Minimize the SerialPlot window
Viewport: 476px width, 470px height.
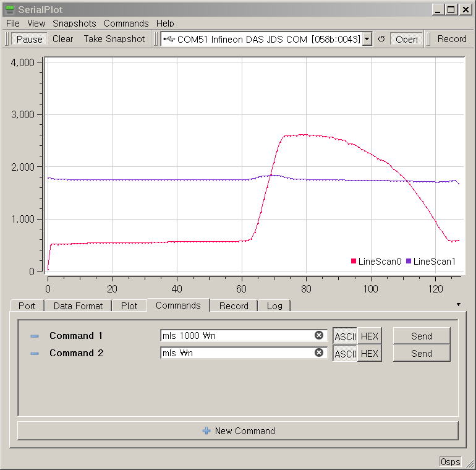point(438,10)
